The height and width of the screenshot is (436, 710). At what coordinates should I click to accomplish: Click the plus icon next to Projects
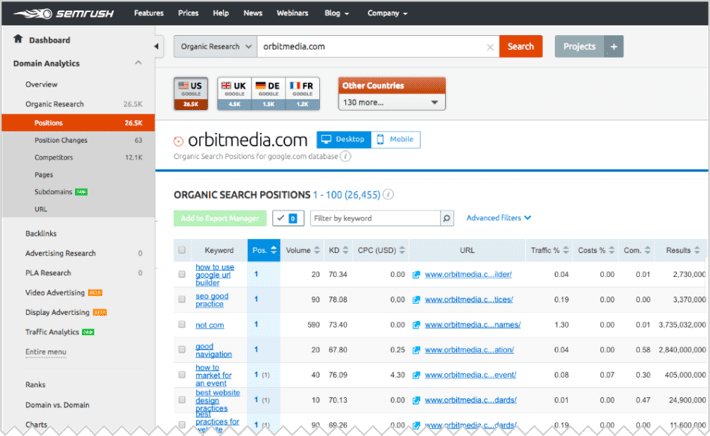click(614, 47)
